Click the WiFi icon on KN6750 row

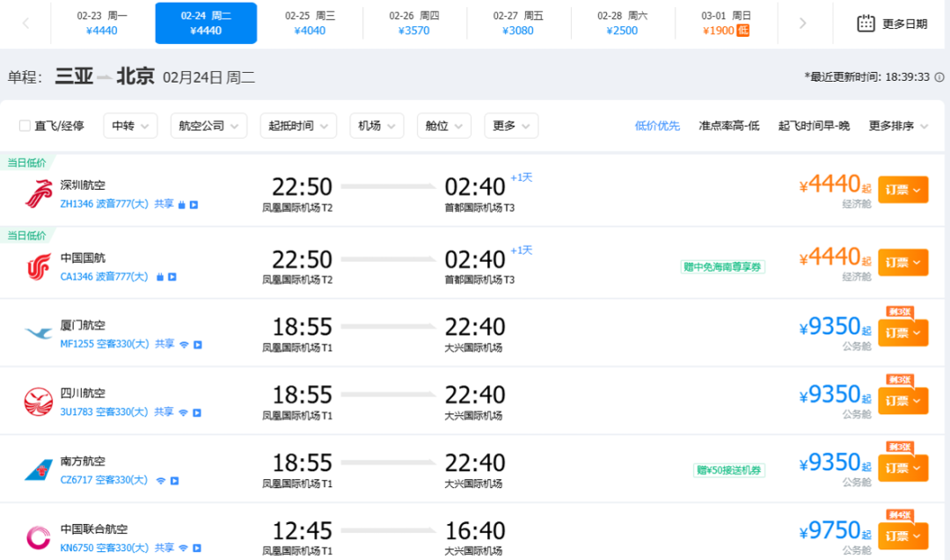[184, 548]
